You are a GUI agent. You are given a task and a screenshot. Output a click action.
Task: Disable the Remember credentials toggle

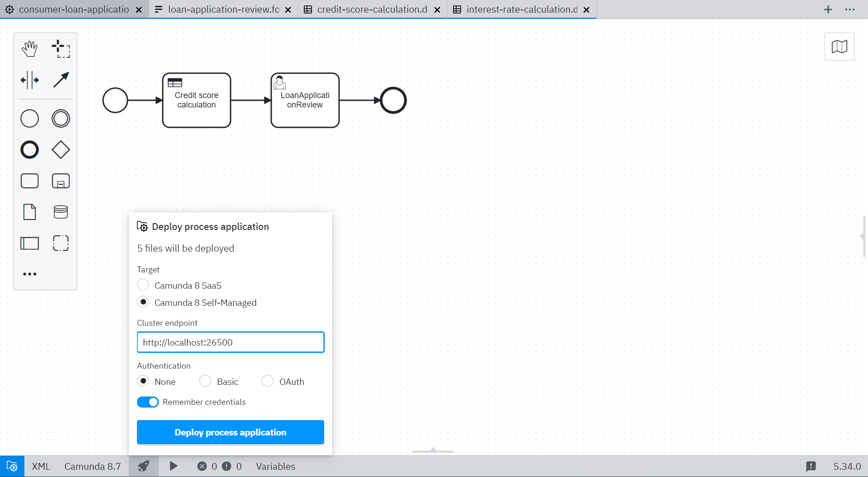[x=147, y=402]
